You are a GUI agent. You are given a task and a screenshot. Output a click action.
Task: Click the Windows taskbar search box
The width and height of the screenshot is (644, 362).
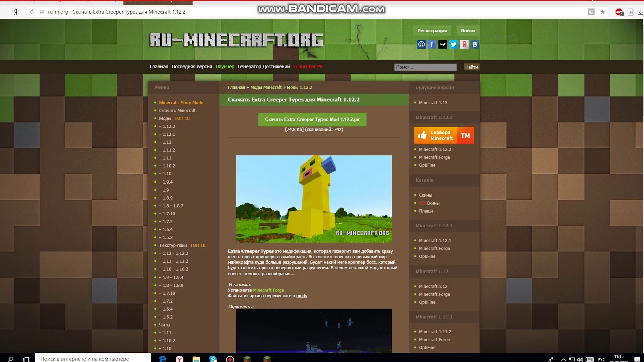click(93, 359)
